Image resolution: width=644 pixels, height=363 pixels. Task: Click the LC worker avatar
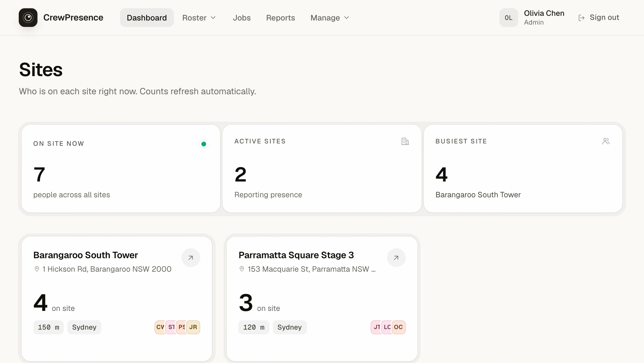click(387, 327)
